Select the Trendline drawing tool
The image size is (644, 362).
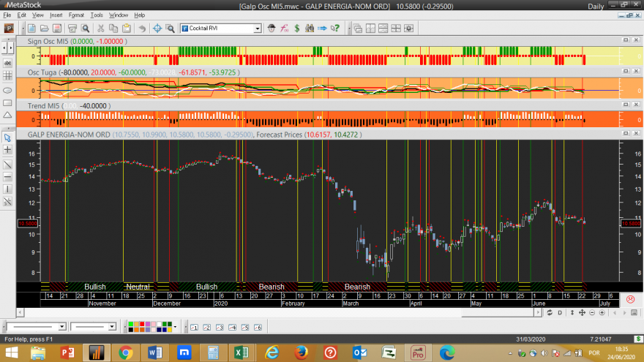(7, 162)
